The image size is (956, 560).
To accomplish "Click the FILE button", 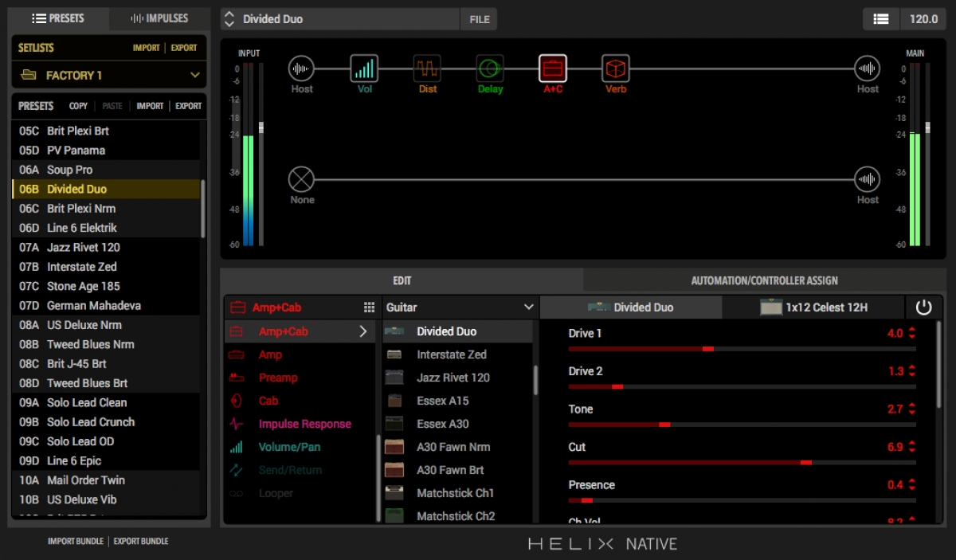I will [x=479, y=19].
